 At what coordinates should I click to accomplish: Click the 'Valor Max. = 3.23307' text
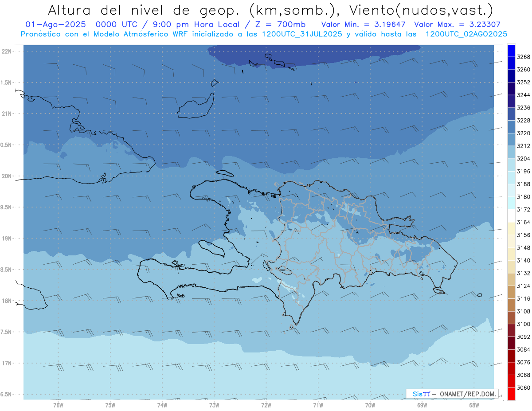pos(458,24)
